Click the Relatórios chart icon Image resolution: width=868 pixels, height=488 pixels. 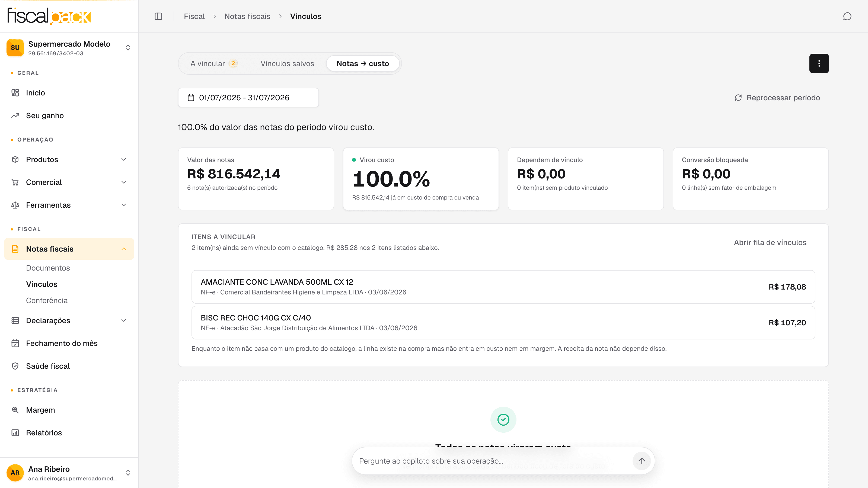point(15,433)
